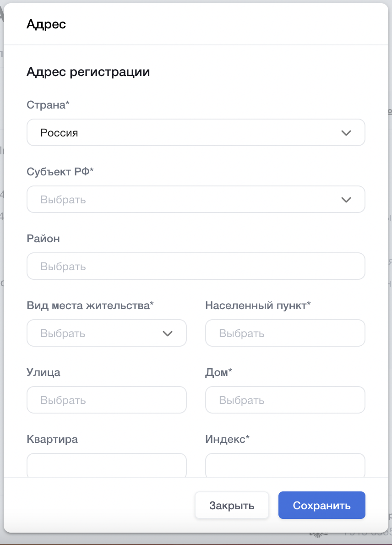Focus the Квартира text box
The image size is (392, 545).
coord(106,465)
